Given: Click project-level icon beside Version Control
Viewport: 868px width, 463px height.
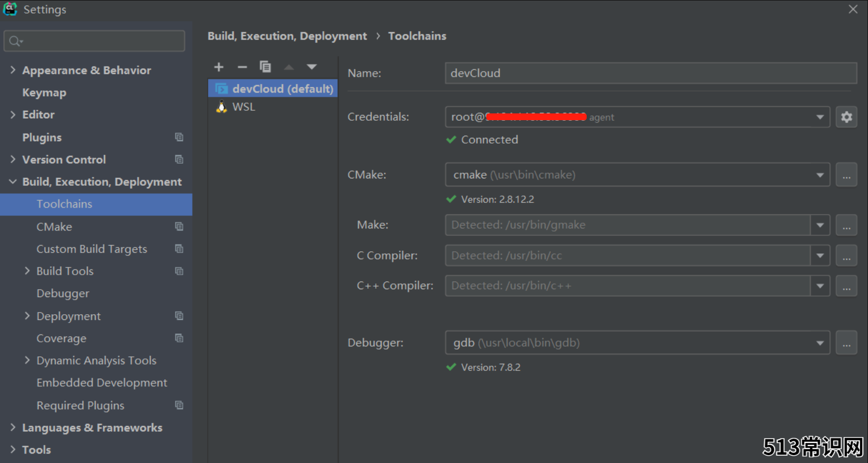Looking at the screenshot, I should coord(179,159).
